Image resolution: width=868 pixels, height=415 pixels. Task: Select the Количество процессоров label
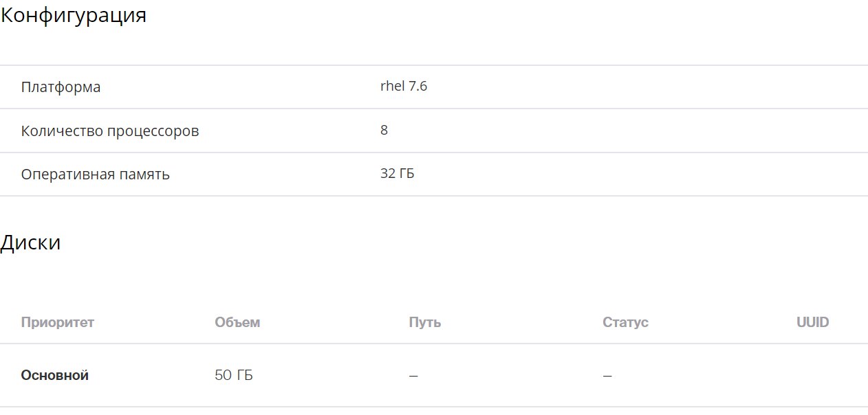pos(110,131)
